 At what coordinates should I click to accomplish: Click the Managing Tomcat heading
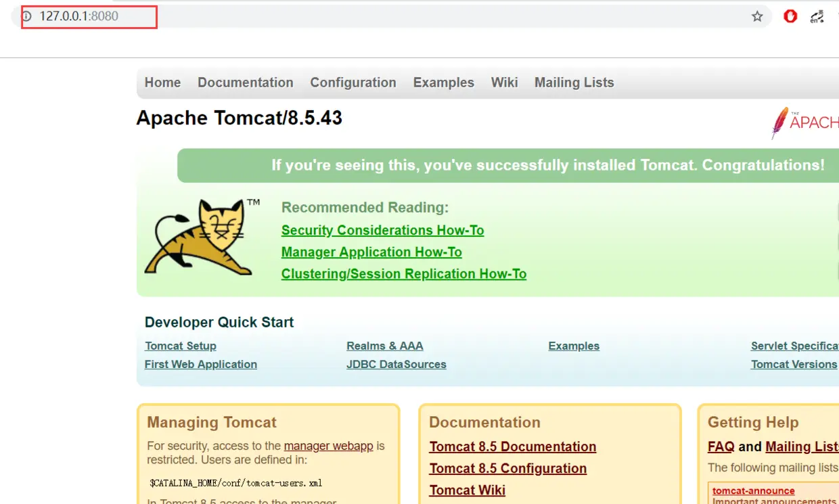click(x=212, y=422)
